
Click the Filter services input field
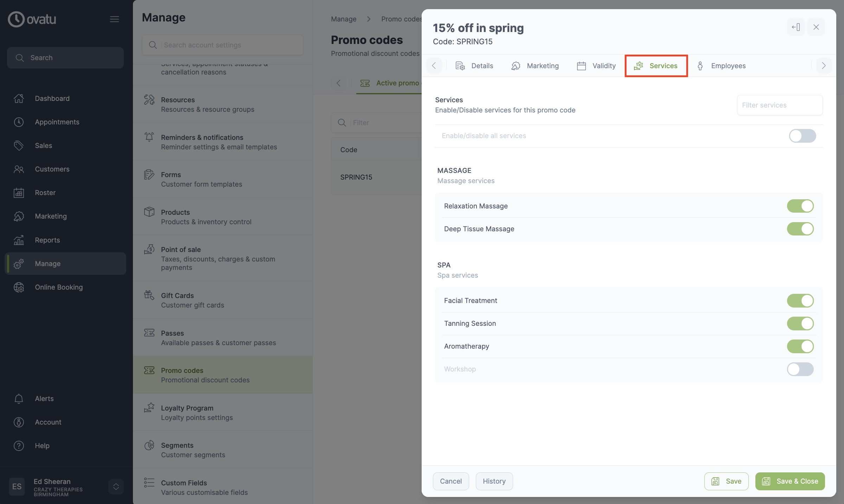(x=780, y=105)
